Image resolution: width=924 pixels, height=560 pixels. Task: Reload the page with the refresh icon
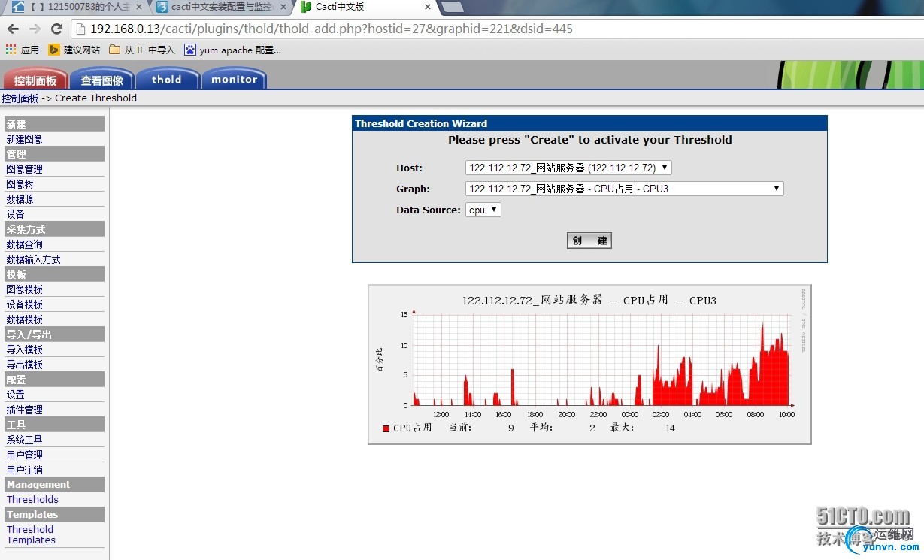[56, 29]
